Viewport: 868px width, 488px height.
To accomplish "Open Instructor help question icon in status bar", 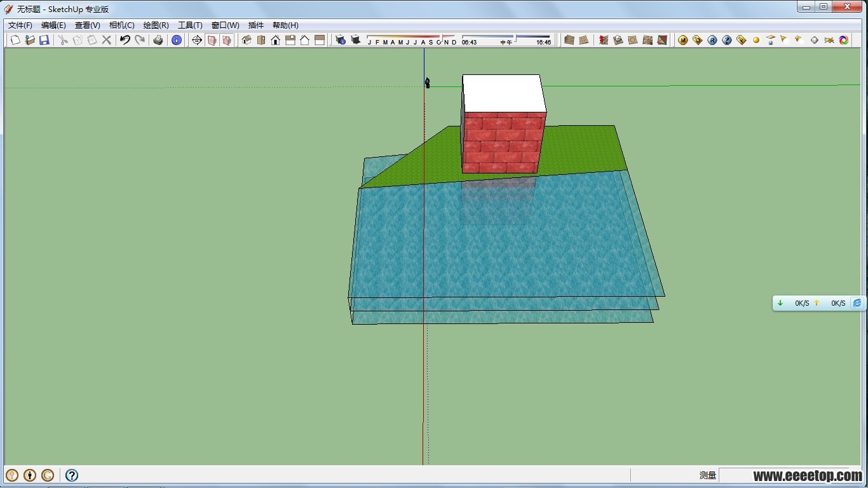I will (72, 475).
